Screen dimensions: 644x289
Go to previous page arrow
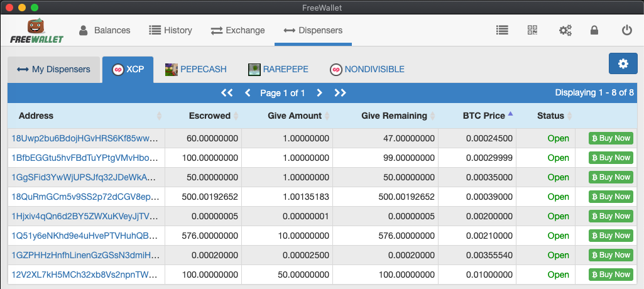coord(248,93)
